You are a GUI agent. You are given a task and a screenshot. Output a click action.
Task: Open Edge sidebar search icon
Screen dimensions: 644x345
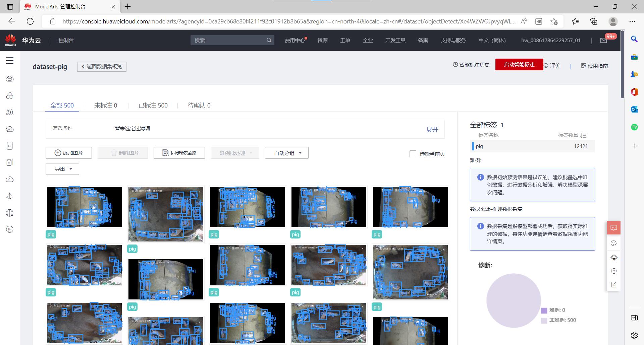[x=634, y=39]
